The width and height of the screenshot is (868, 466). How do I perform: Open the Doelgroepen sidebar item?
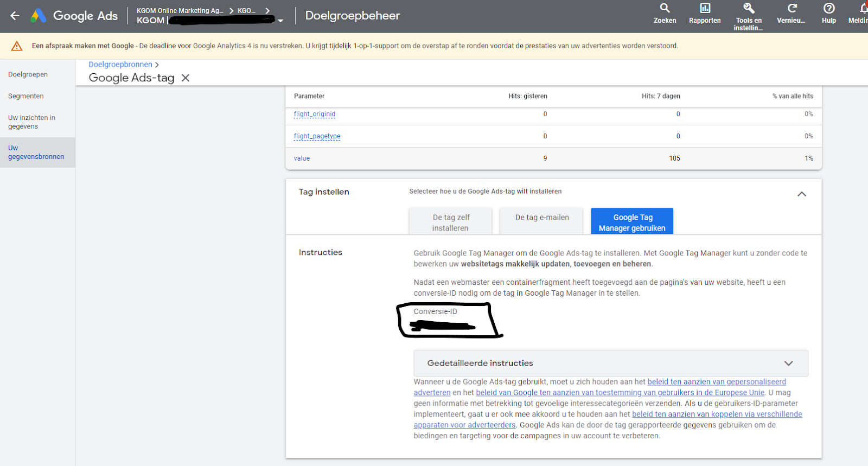pyautogui.click(x=28, y=74)
